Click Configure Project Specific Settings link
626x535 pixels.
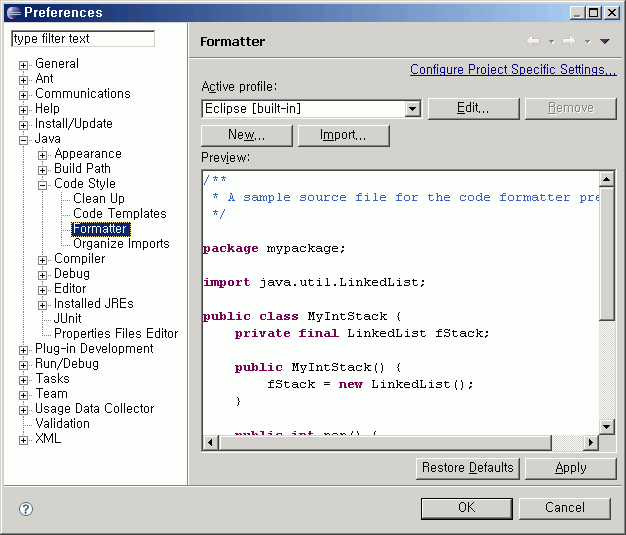[513, 70]
